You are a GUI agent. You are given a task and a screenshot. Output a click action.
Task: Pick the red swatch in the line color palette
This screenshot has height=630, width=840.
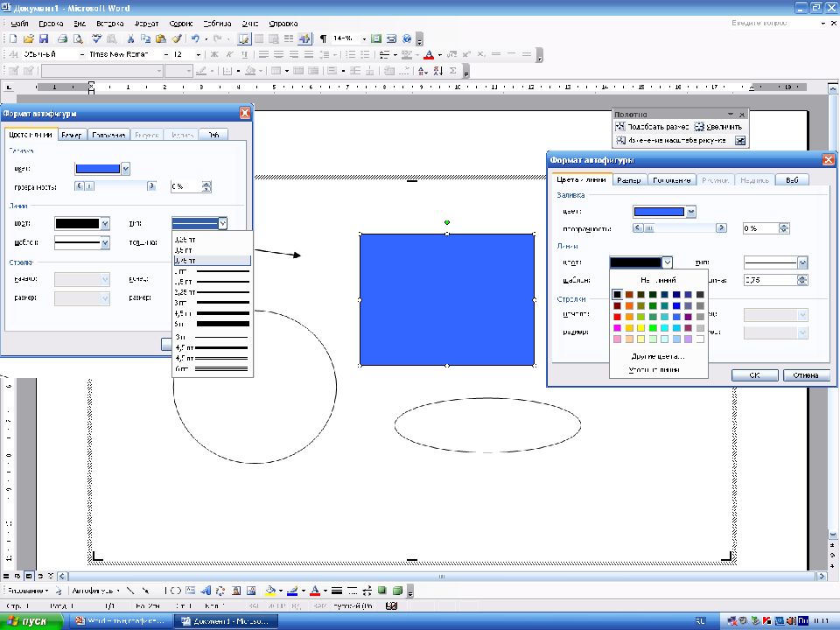click(617, 317)
